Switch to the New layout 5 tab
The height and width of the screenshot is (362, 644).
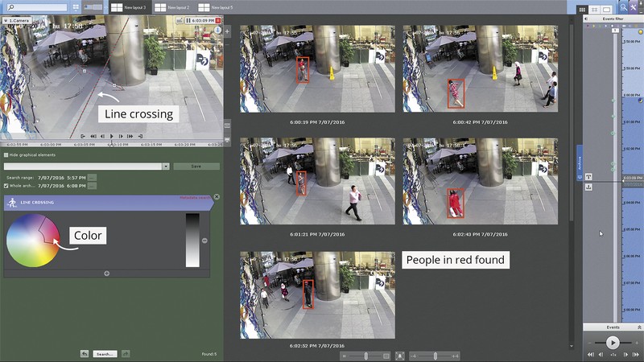pos(215,7)
